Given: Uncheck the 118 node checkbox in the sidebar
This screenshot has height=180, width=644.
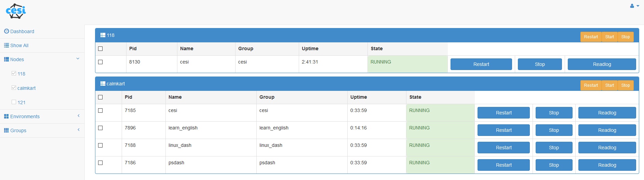Looking at the screenshot, I should (14, 73).
